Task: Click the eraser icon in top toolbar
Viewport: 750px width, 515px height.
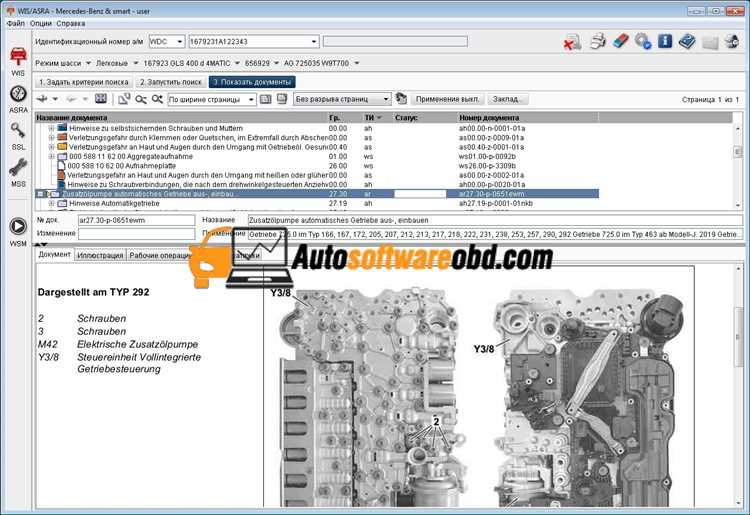Action: (620, 41)
